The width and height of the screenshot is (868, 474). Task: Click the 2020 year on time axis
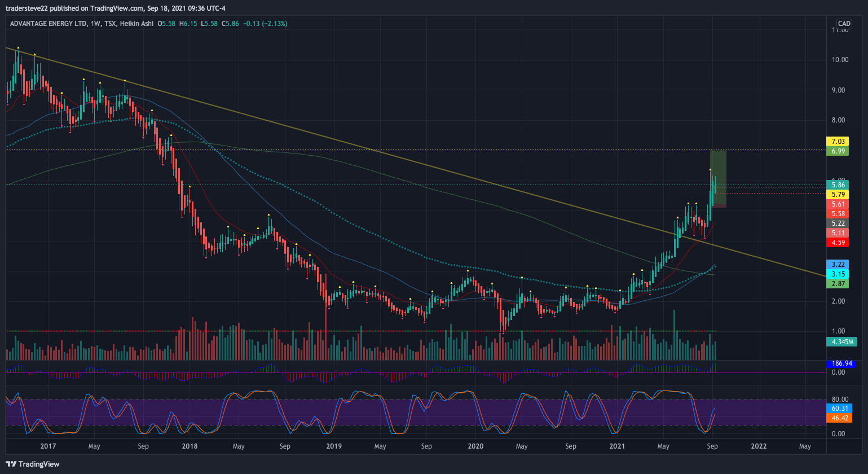click(475, 446)
